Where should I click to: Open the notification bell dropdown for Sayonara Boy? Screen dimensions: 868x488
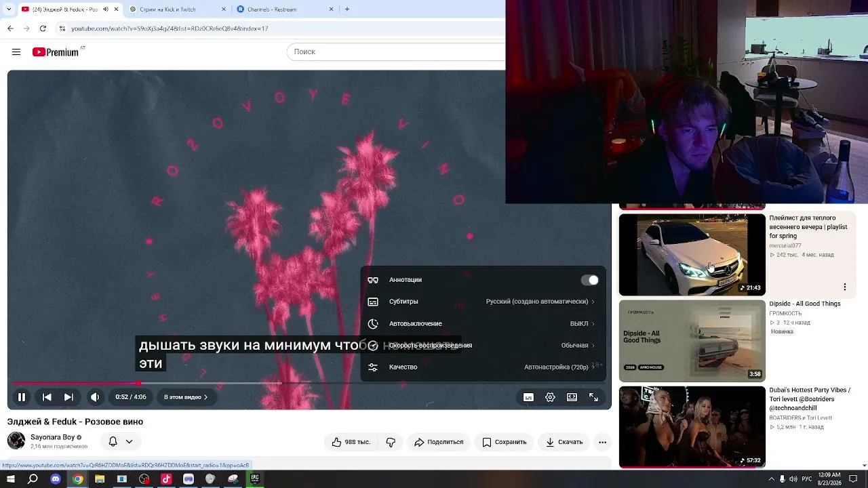(x=121, y=442)
